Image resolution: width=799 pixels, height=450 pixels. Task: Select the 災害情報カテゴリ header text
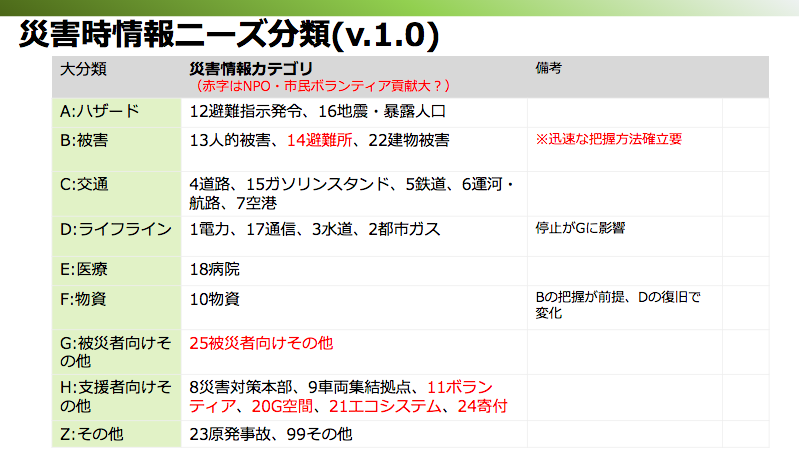[x=251, y=68]
